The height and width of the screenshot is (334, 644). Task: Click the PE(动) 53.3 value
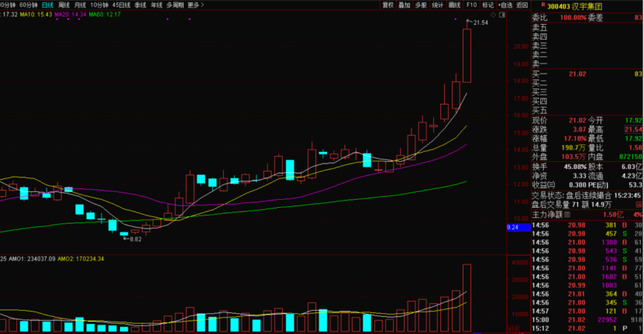[x=635, y=185]
